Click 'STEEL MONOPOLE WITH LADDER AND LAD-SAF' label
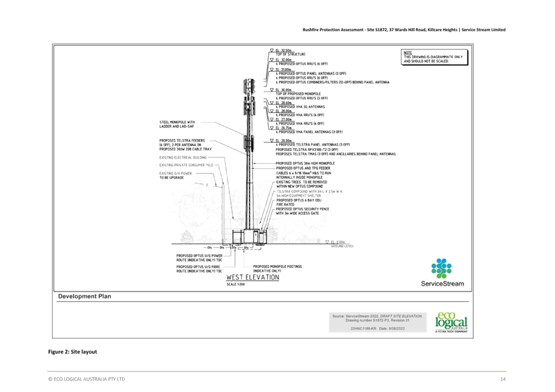The image size is (555, 392). 177,124
